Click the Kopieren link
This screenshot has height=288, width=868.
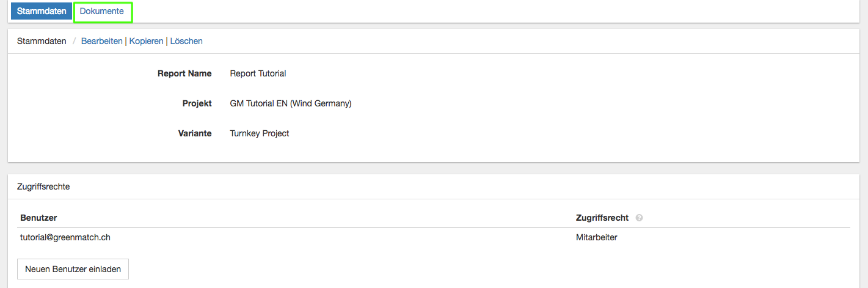(x=146, y=41)
